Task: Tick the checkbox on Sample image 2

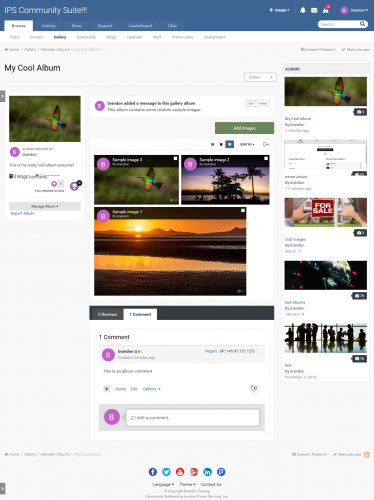Action: (266, 159)
